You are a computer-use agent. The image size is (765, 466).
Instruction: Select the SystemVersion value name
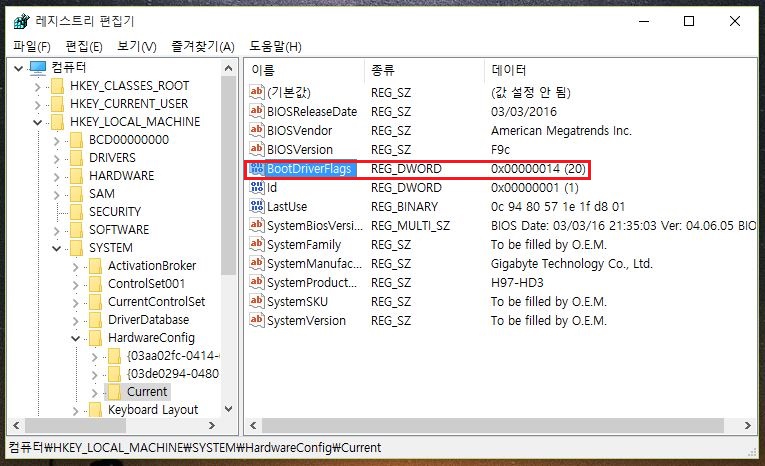click(x=306, y=321)
